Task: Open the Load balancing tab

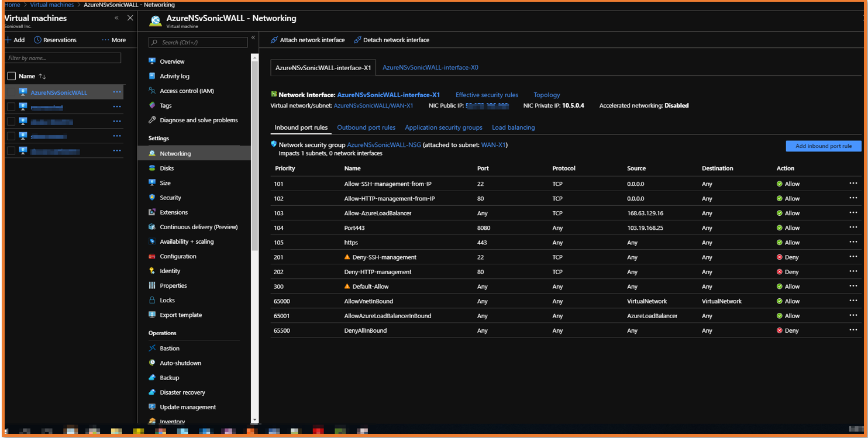Action: coord(514,127)
